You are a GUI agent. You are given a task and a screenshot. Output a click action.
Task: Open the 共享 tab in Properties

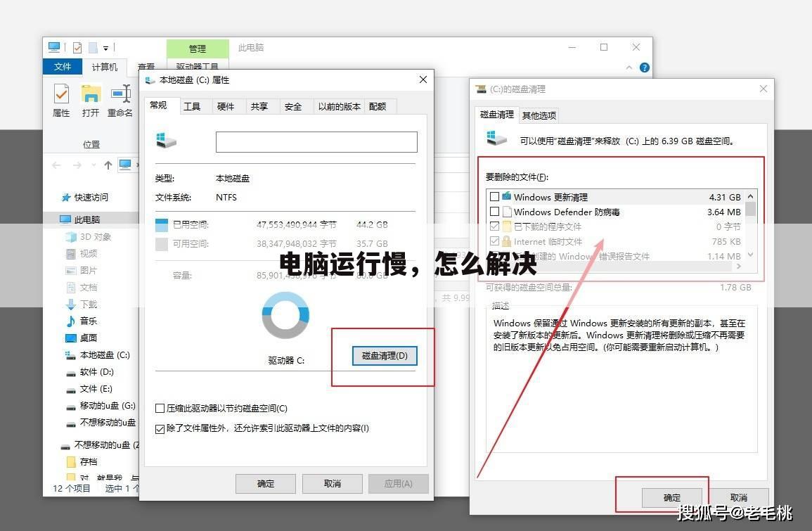pos(259,106)
